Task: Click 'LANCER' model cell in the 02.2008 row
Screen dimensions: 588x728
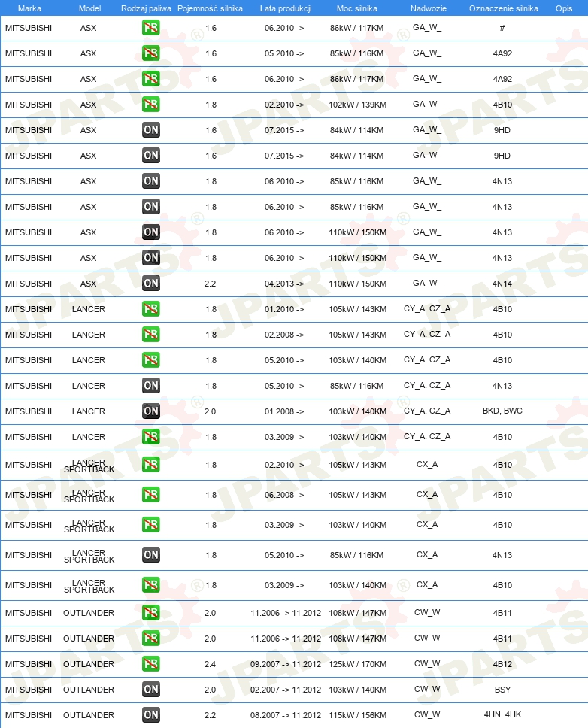Action: click(89, 334)
